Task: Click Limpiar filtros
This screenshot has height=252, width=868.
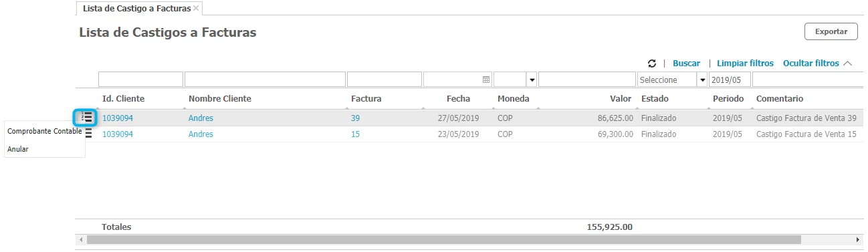Action: pyautogui.click(x=745, y=63)
